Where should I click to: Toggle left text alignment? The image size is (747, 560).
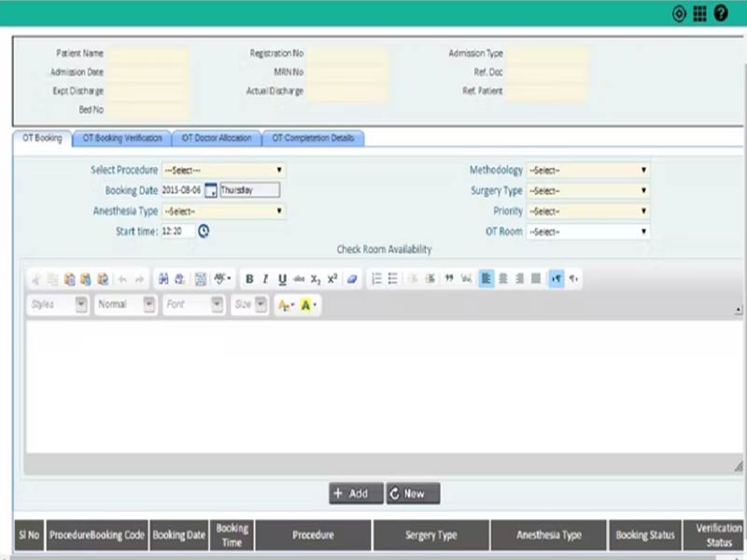486,279
